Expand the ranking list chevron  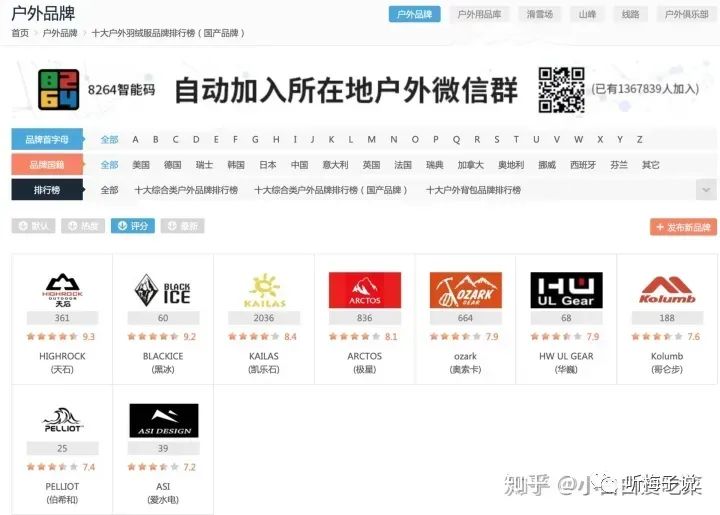point(706,190)
